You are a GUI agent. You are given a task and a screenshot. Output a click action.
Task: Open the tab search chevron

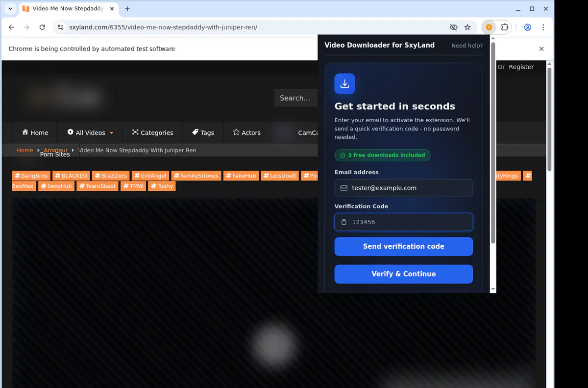10,9
